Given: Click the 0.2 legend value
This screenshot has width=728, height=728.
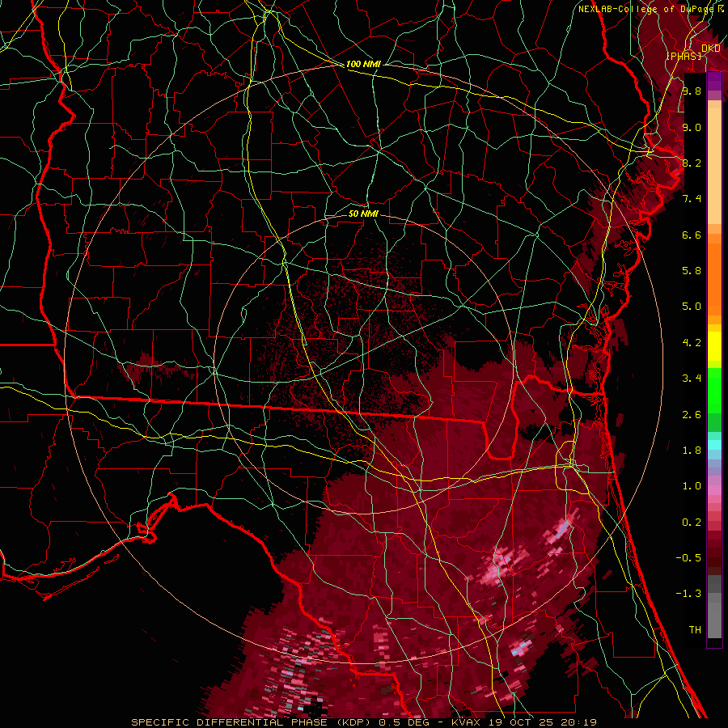Looking at the screenshot, I should (x=692, y=523).
